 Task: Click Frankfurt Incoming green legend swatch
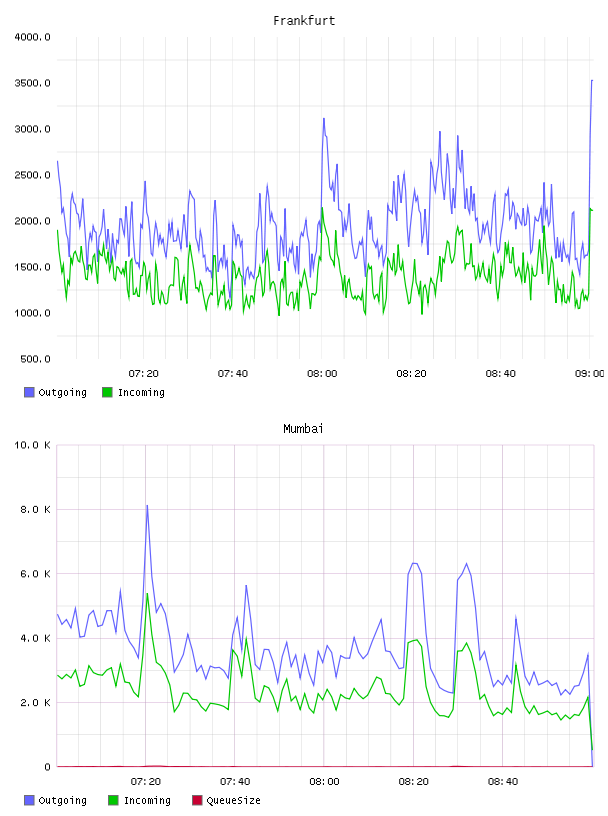click(x=107, y=392)
